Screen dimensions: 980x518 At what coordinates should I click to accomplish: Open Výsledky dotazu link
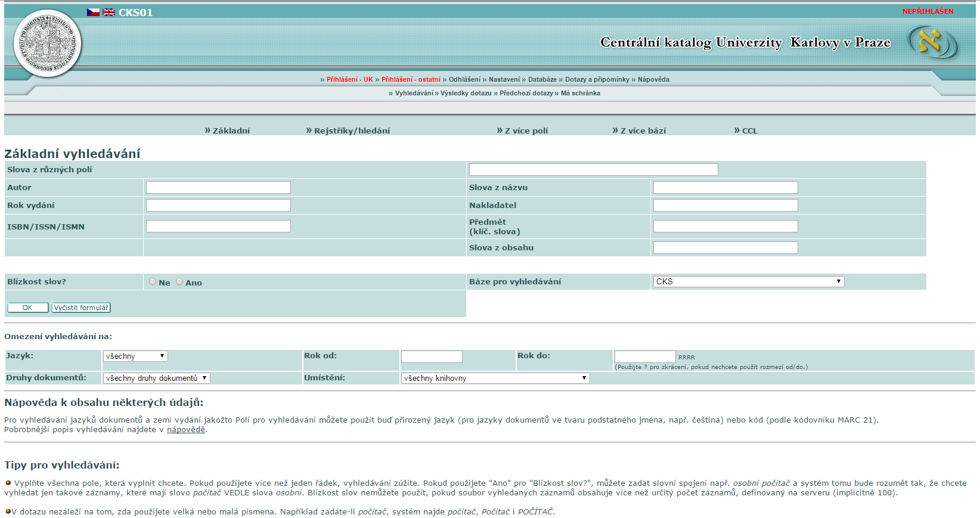[x=466, y=93]
